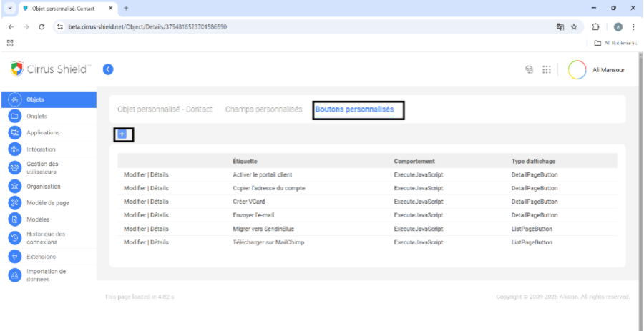Switch to Objet personnalisé - Contact tab

[x=166, y=109]
